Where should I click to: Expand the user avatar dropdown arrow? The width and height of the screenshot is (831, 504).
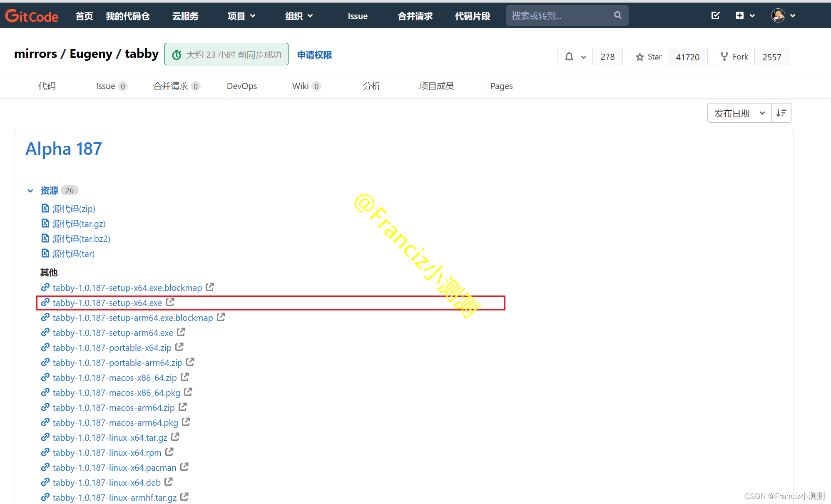[x=793, y=16]
